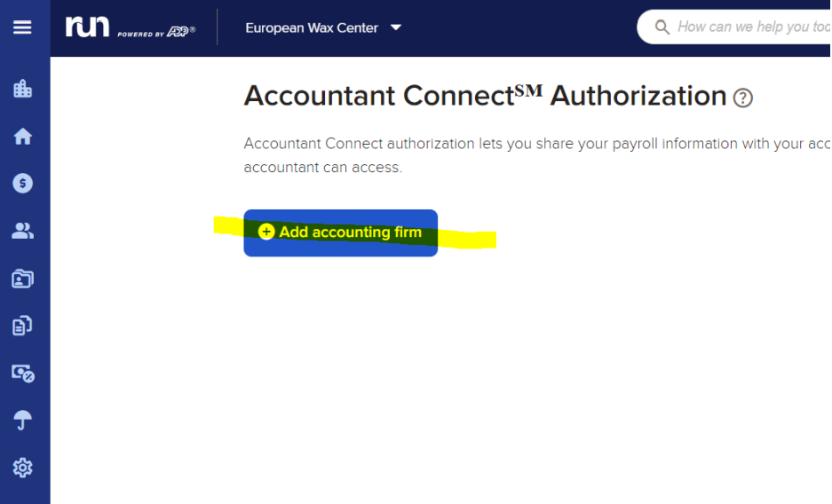Open Payroll using dollar coin icon
This screenshot has height=504, width=832.
coord(22,184)
